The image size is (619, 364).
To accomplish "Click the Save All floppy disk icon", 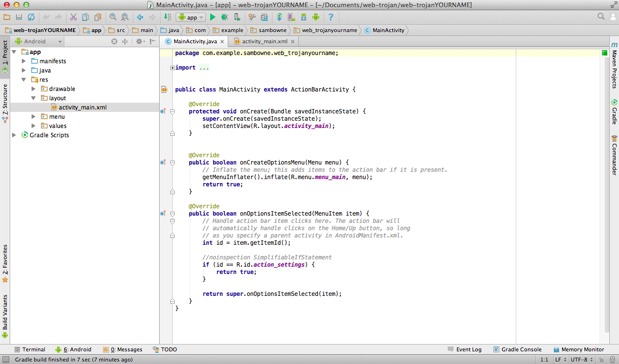I will (19, 17).
